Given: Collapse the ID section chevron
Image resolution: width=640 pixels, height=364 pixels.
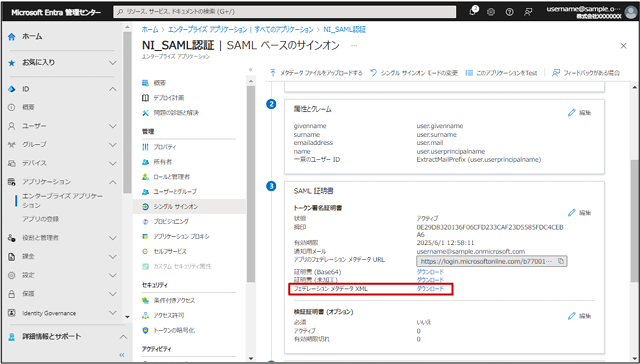Looking at the screenshot, I should click(x=113, y=89).
